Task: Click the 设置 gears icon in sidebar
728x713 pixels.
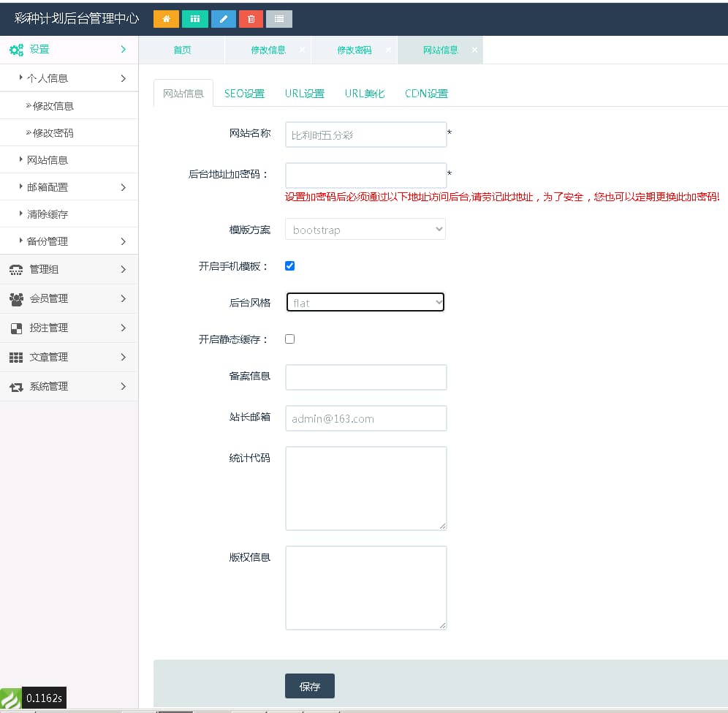Action: coord(16,48)
